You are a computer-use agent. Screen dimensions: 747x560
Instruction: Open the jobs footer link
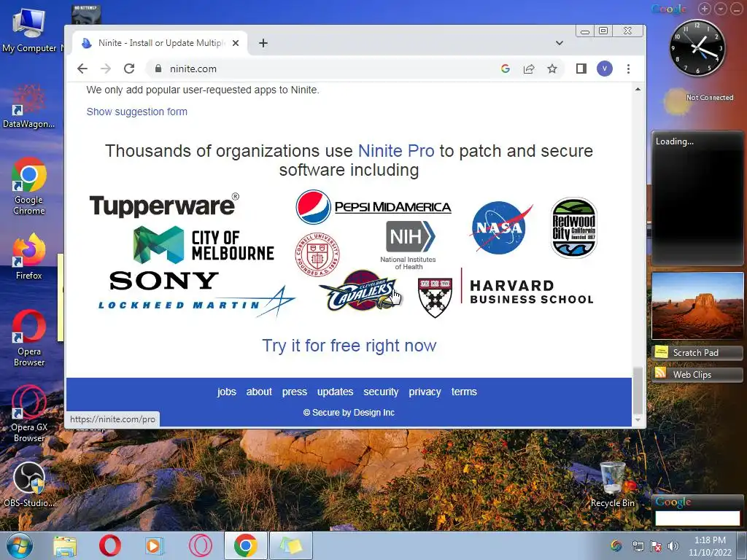(227, 392)
